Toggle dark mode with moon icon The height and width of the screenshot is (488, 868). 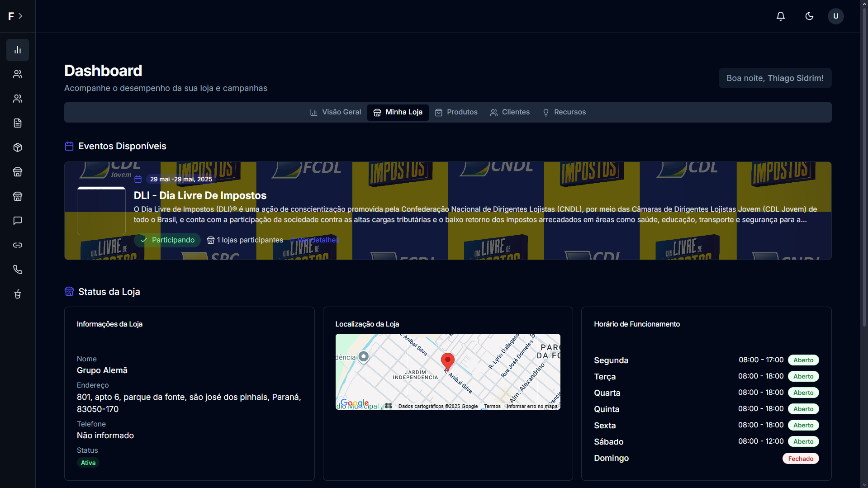[809, 16]
